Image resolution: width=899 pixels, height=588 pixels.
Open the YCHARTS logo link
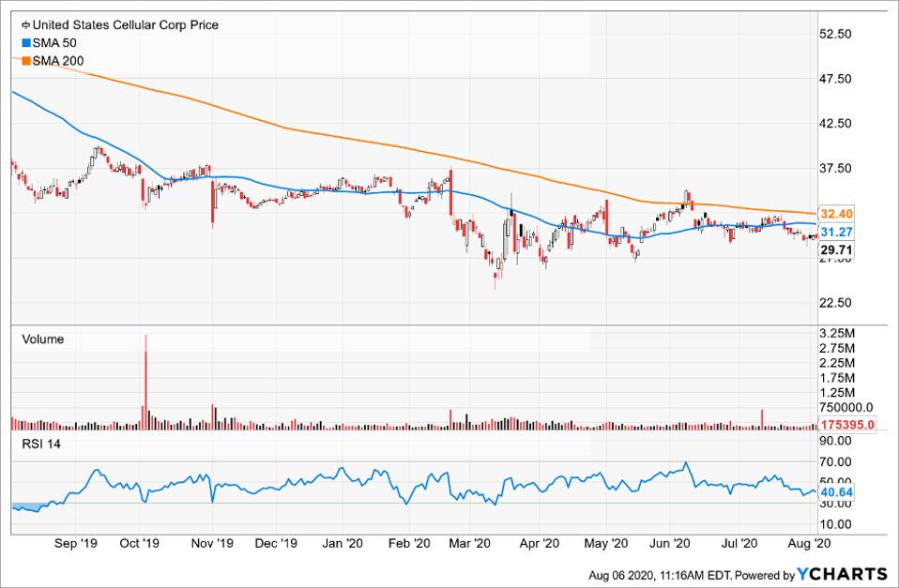point(842,574)
